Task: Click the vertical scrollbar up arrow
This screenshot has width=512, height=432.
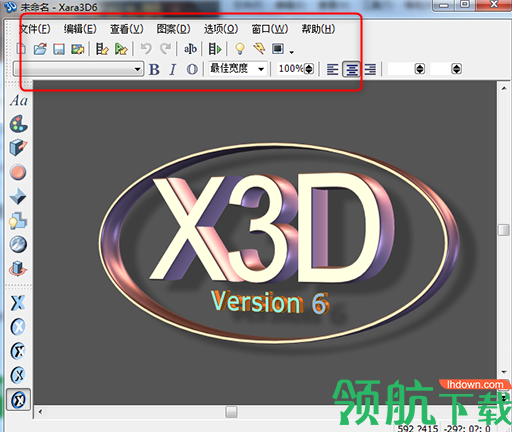Action: (504, 88)
